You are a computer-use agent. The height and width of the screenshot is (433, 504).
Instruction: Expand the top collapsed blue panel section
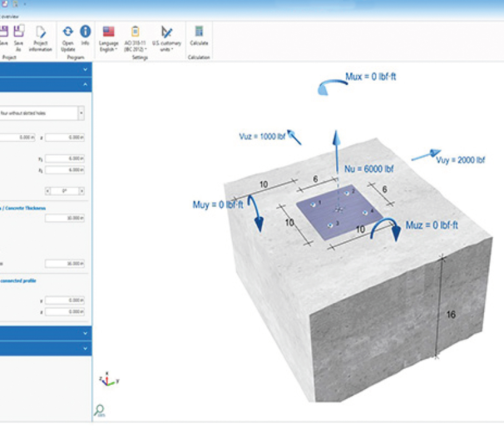pos(86,69)
